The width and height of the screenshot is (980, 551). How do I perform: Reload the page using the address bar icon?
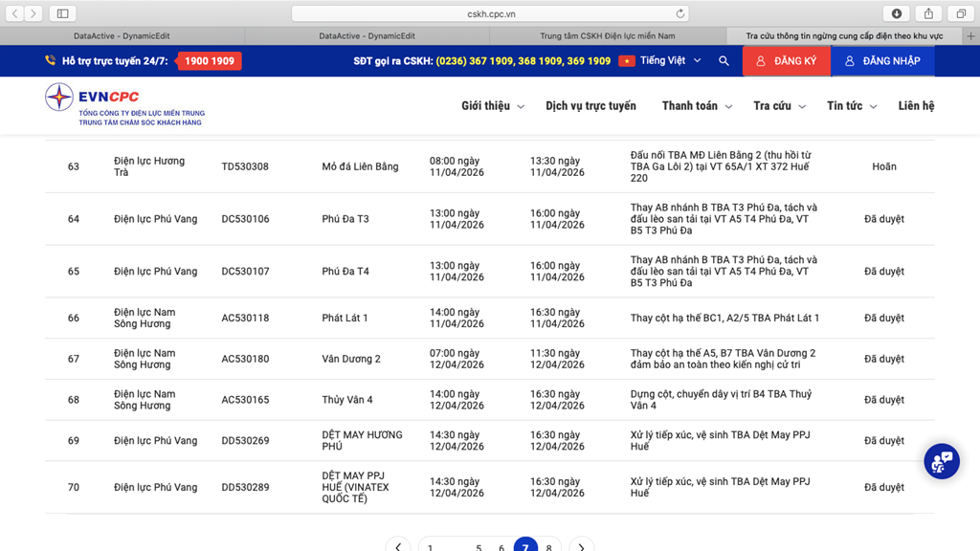(x=680, y=13)
